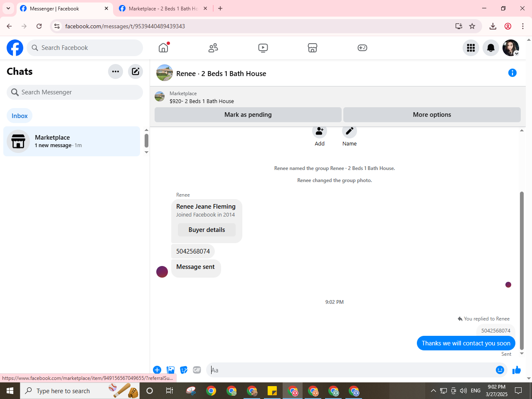Click the Renee · 2 Beds 1 Bath House chat title

pyautogui.click(x=221, y=74)
